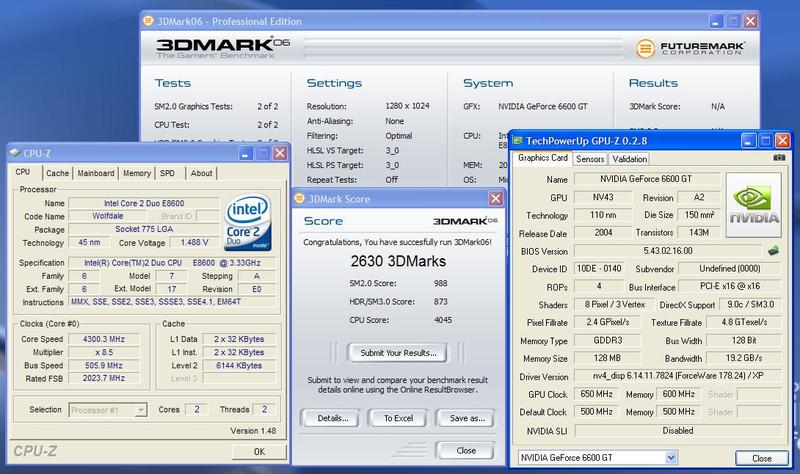The width and height of the screenshot is (800, 474).
Task: Click the GPU-Z Name field NVIDIA GeForce 6600 GT
Action: tap(647, 179)
